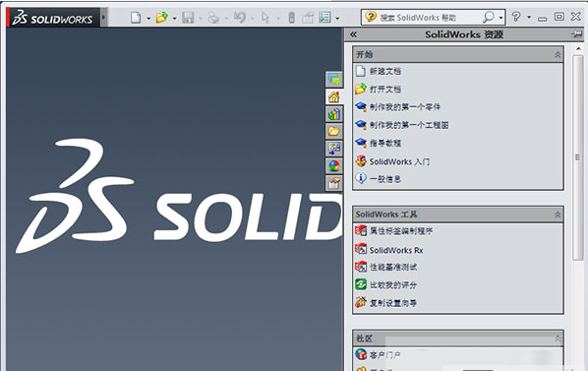The width and height of the screenshot is (588, 371).
Task: Pin the SolidWorks 资源 task pane
Action: tap(577, 34)
